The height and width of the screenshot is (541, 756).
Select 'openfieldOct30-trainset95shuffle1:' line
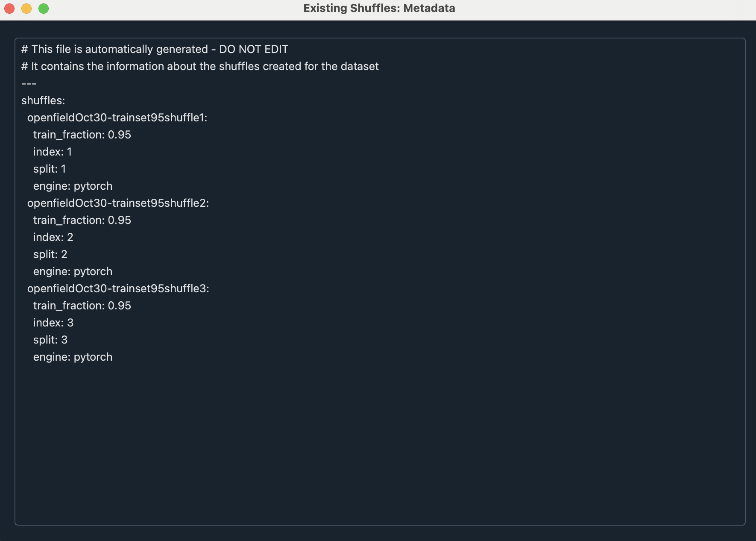117,118
